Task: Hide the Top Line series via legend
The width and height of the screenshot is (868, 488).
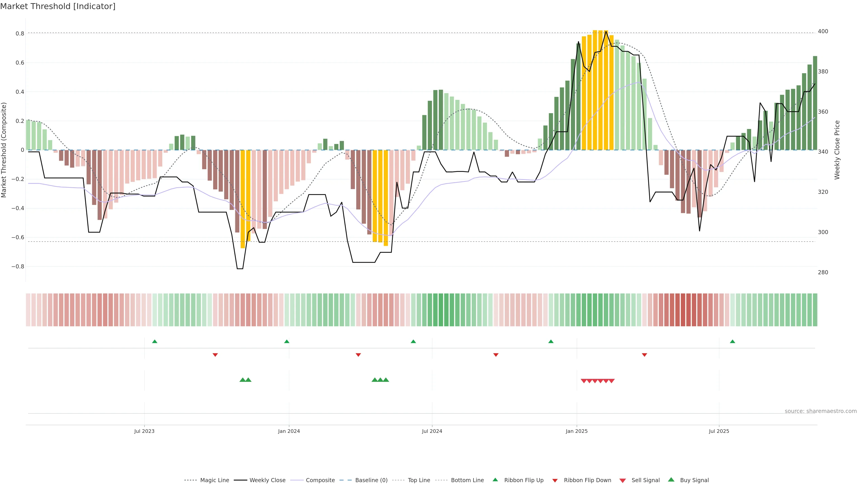Action: (419, 480)
